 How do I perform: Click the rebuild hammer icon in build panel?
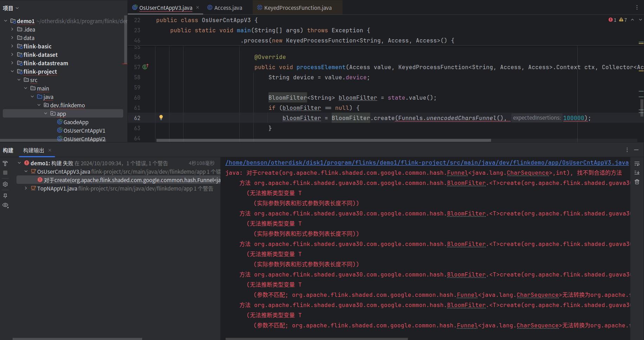pyautogui.click(x=5, y=164)
